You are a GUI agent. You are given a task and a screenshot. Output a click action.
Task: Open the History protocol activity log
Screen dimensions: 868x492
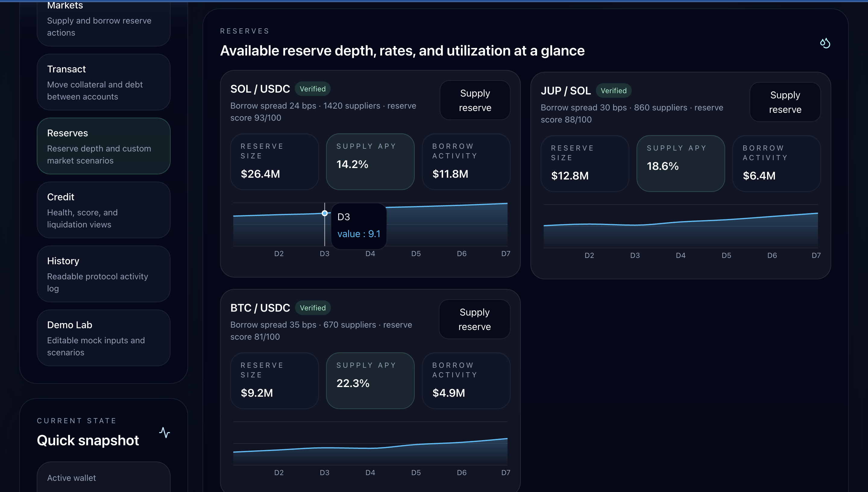[x=103, y=274]
